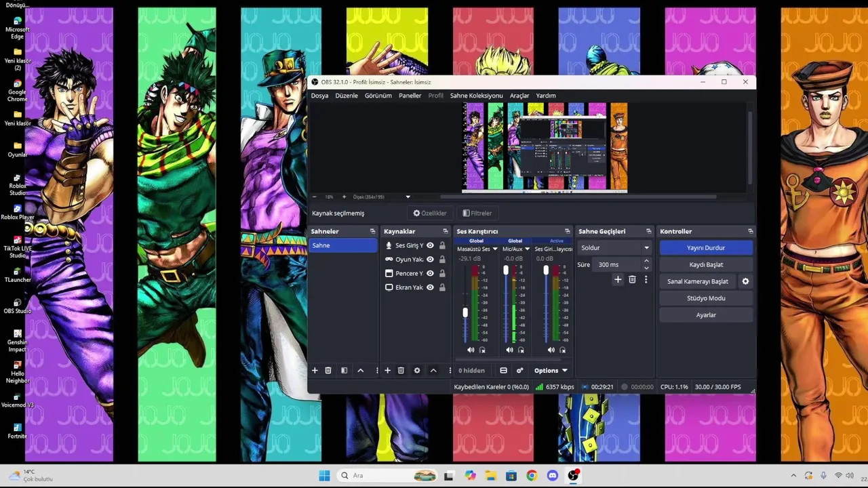This screenshot has width=868, height=488.
Task: Mute Masaüstü Ses speaker icon
Action: pos(471,350)
